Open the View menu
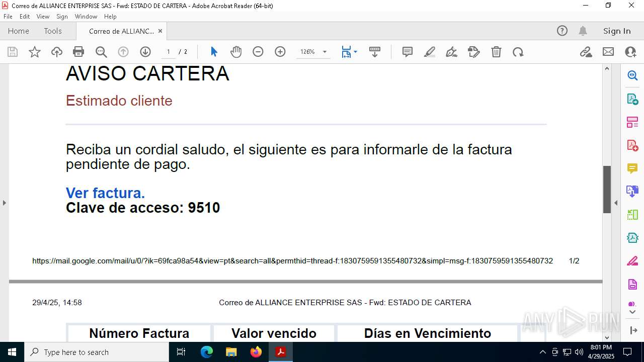 point(43,17)
